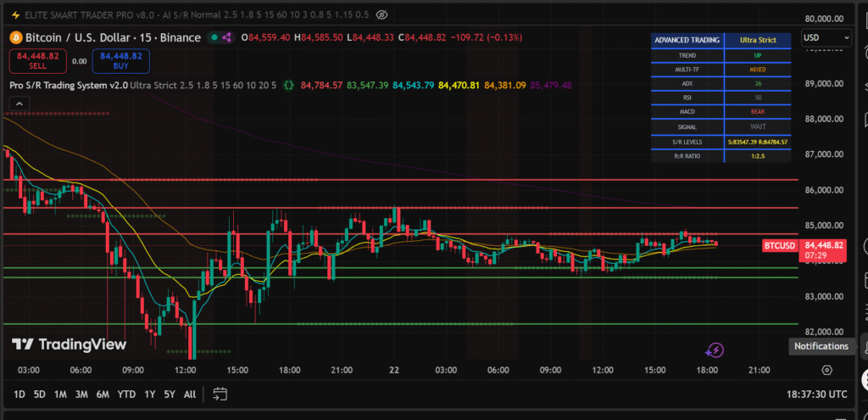Image resolution: width=868 pixels, height=420 pixels.
Task: Open the Go to date calendar icon
Action: [x=220, y=394]
